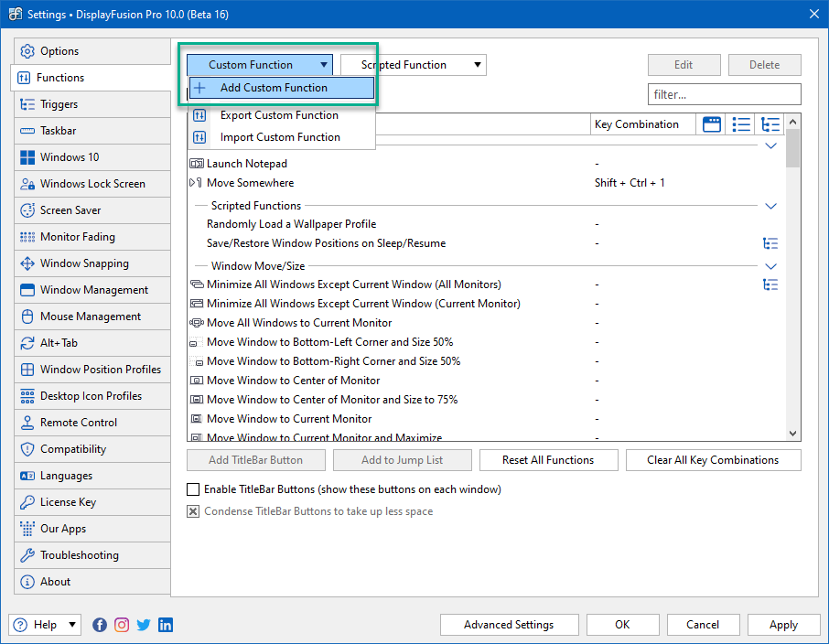The image size is (829, 644).
Task: Click the Apply button
Action: pyautogui.click(x=783, y=625)
